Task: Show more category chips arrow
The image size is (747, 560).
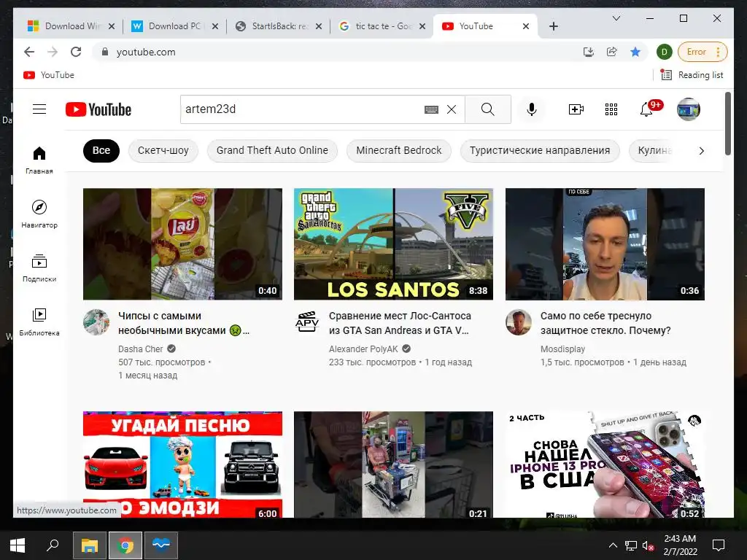Action: click(x=701, y=151)
